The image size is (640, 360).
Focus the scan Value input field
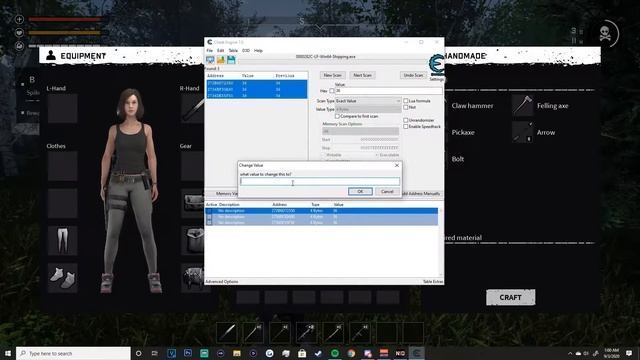point(388,91)
